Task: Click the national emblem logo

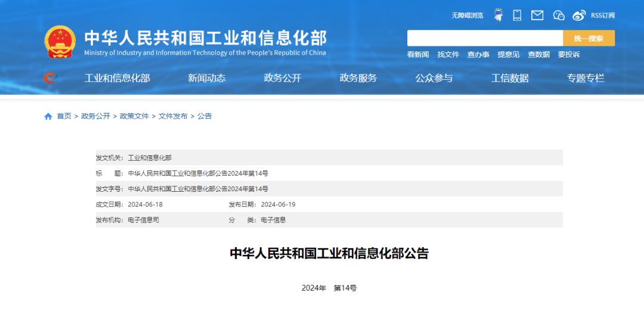Action: (60, 42)
